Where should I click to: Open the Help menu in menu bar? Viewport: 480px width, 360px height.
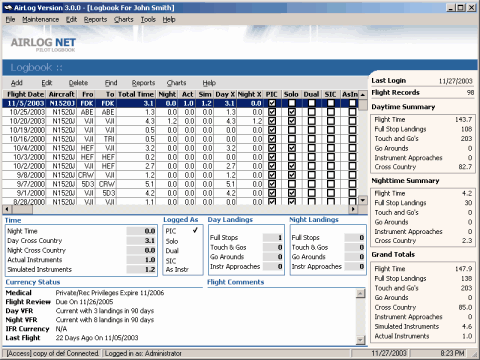click(x=169, y=20)
